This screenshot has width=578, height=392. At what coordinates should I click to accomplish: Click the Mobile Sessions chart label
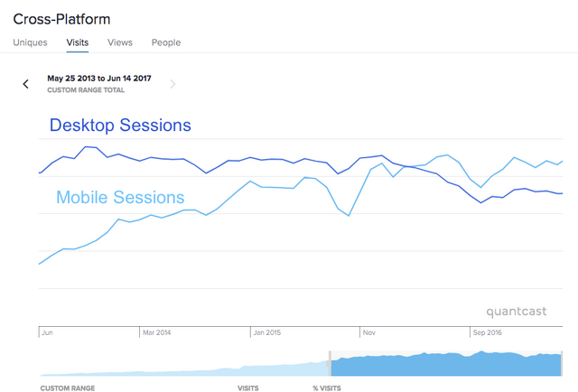pyautogui.click(x=120, y=197)
